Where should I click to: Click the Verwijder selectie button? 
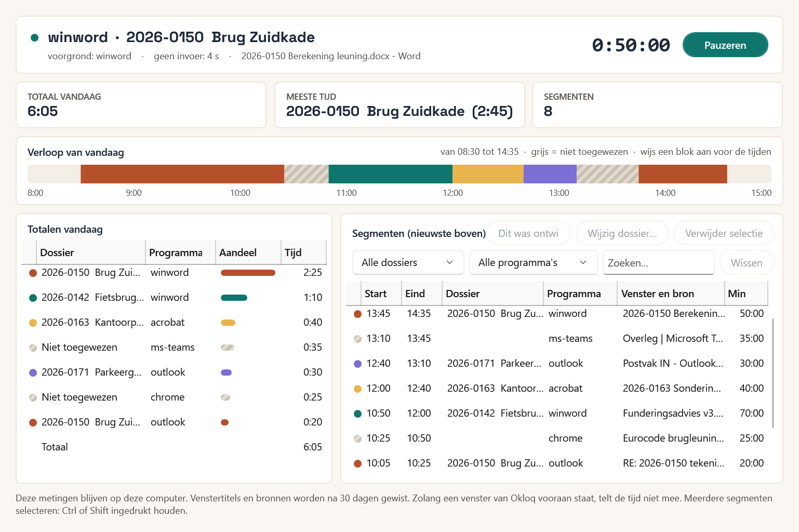pyautogui.click(x=724, y=233)
